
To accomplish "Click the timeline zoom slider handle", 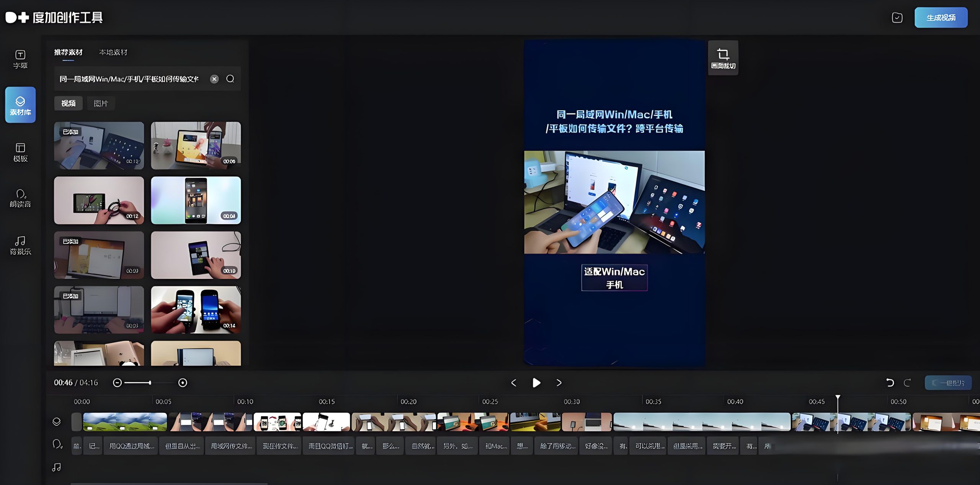I will [x=150, y=383].
